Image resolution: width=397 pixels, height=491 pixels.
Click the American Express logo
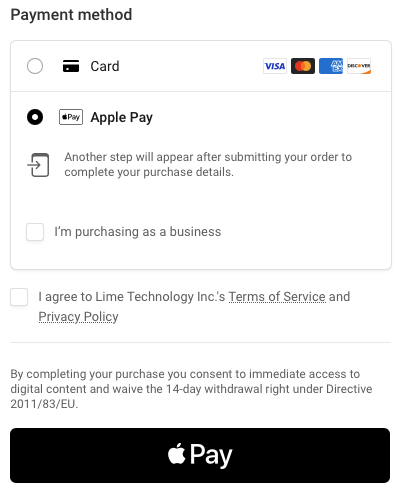(x=331, y=66)
